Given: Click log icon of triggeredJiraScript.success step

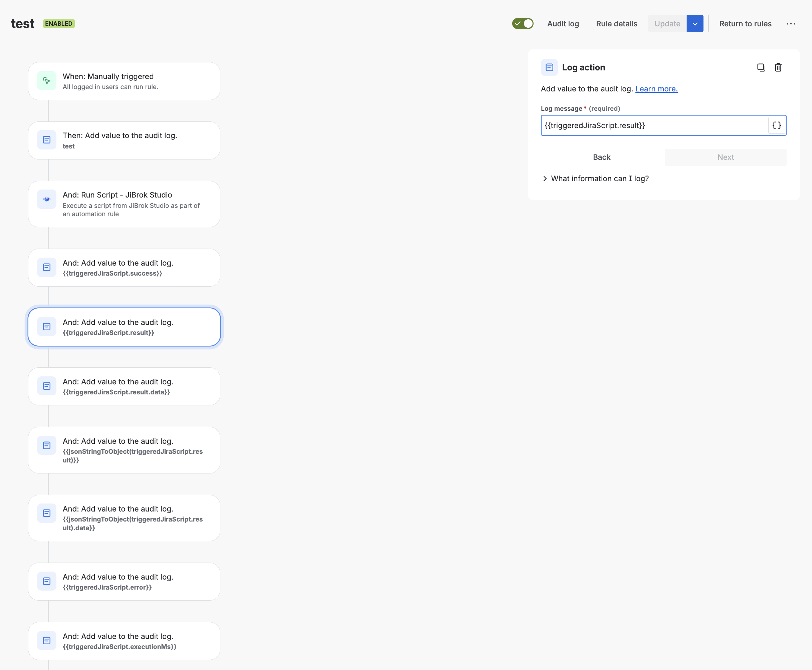Looking at the screenshot, I should click(x=47, y=267).
